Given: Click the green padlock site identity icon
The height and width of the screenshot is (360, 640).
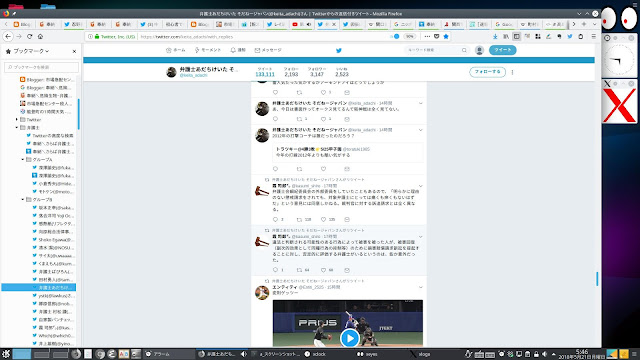Looking at the screenshot, I should coord(97,36).
